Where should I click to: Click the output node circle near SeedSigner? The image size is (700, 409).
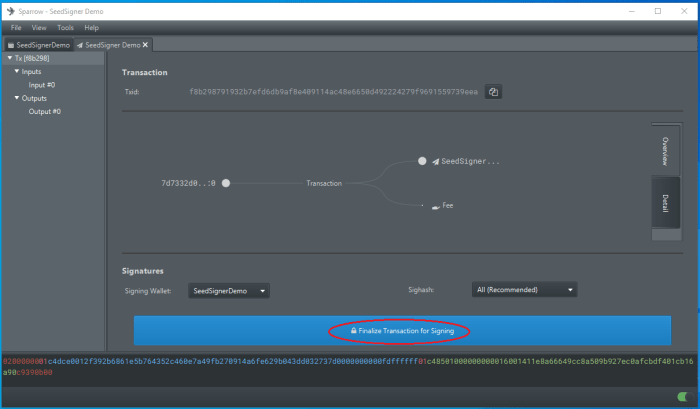click(422, 160)
